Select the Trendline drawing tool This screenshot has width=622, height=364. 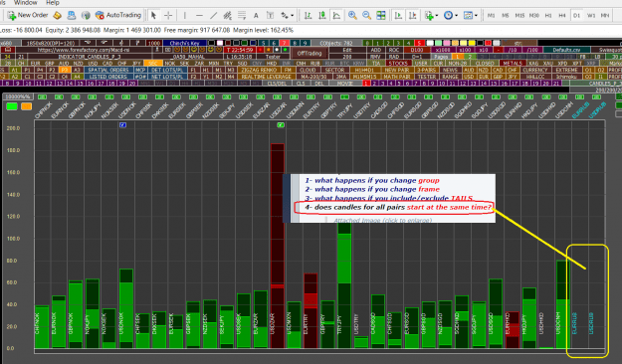click(213, 16)
